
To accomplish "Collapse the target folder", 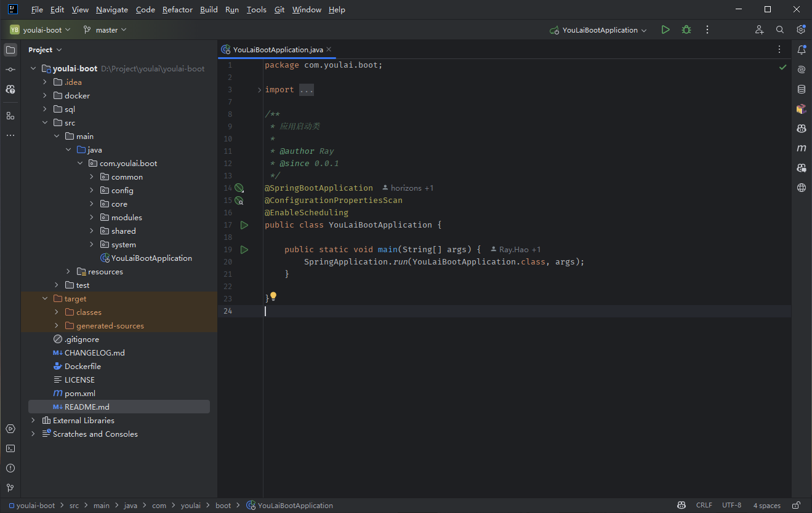I will point(45,299).
